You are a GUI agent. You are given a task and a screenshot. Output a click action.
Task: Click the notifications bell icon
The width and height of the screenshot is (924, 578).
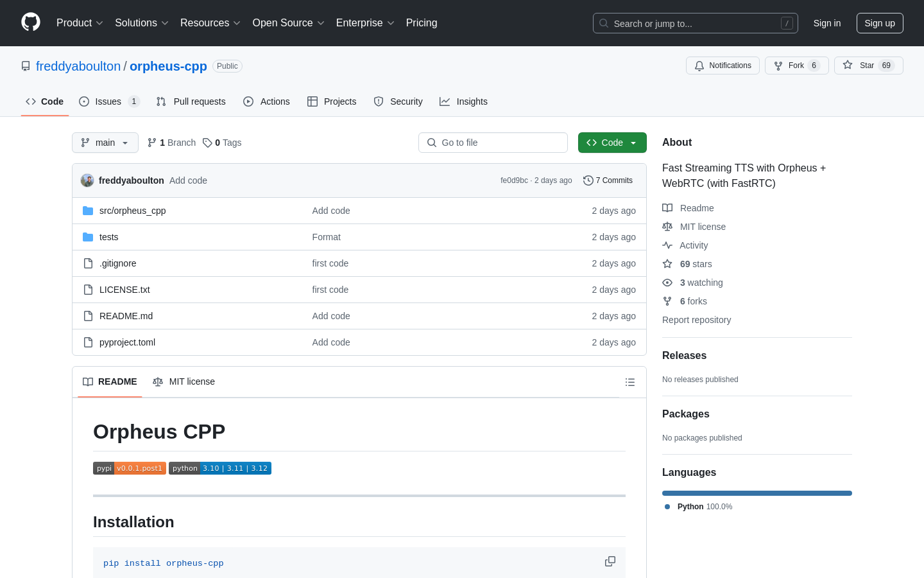pos(699,66)
